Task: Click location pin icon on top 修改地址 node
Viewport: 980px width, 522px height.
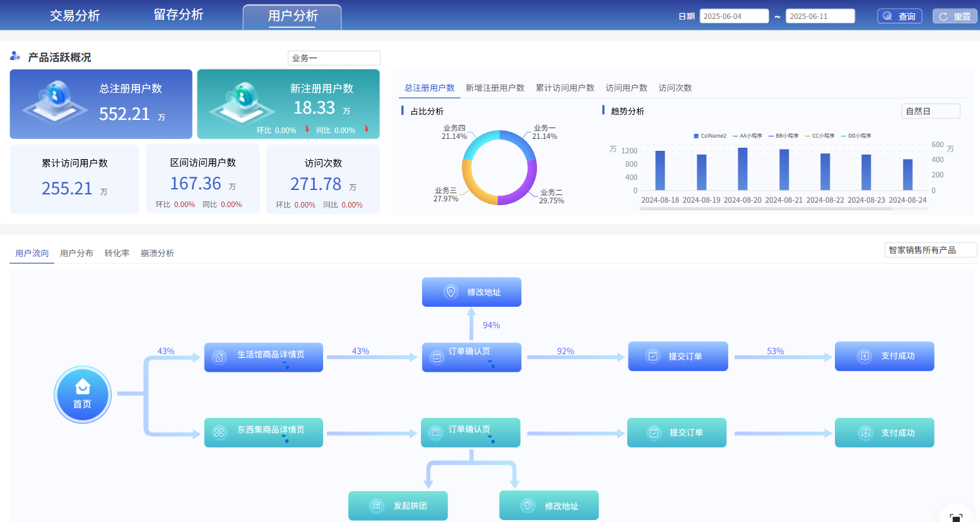Action: (x=451, y=292)
